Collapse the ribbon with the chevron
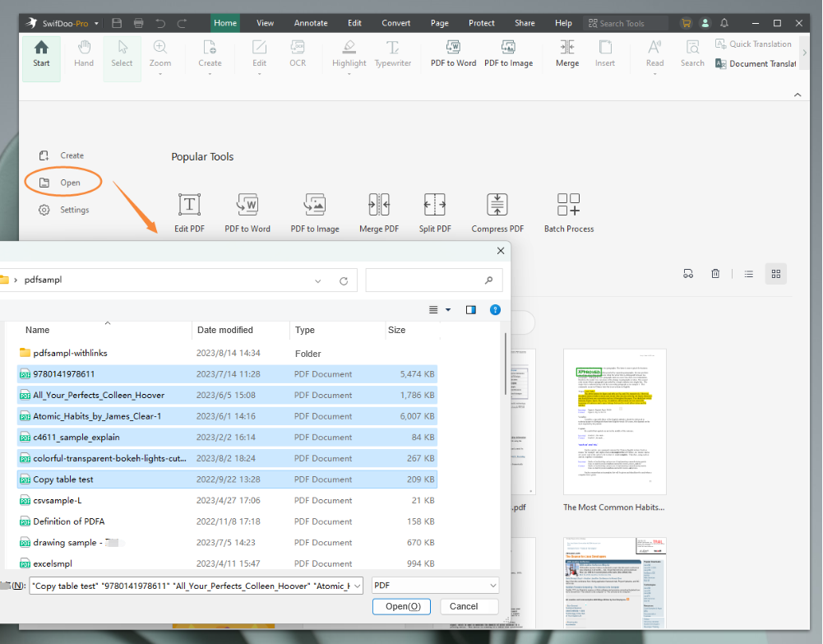Viewport: 823px width, 644px height. (x=798, y=95)
